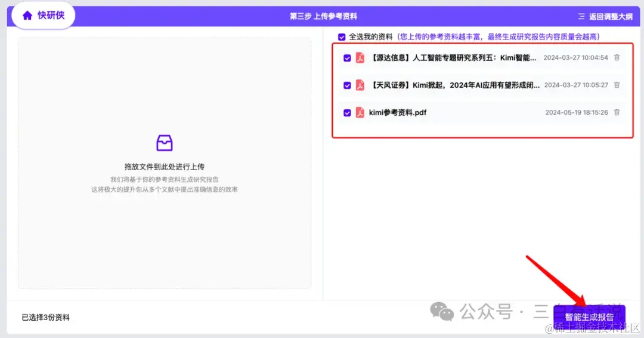Delete the 【天风证券】 file with trash icon
The height and width of the screenshot is (338, 644).
point(617,85)
